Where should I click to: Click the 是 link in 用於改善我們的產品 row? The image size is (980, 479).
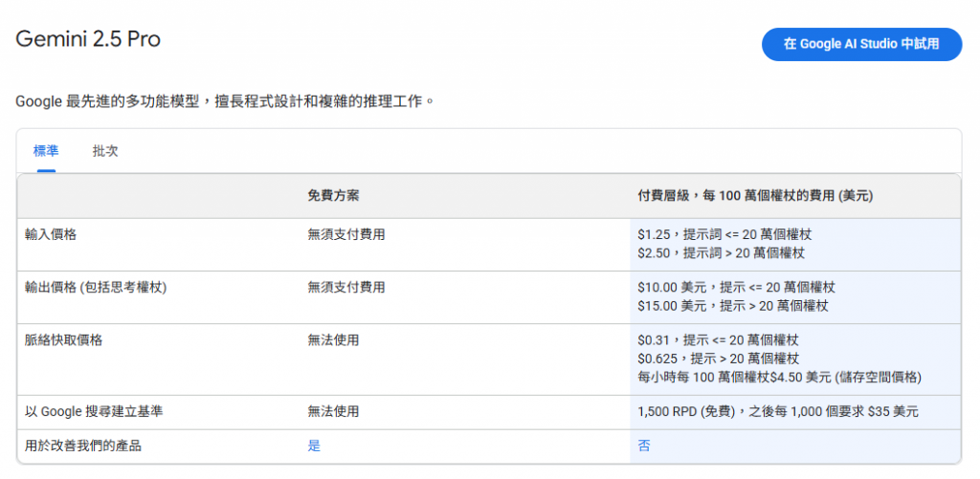314,446
